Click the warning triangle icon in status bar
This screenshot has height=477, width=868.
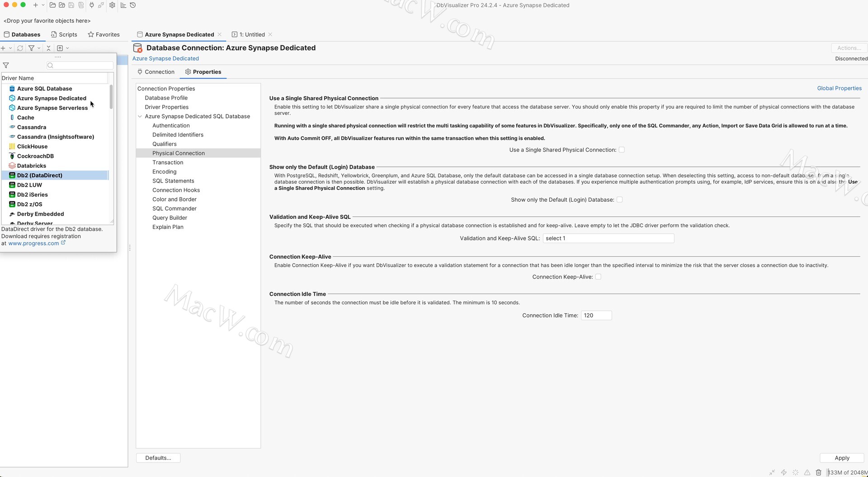[x=807, y=472]
